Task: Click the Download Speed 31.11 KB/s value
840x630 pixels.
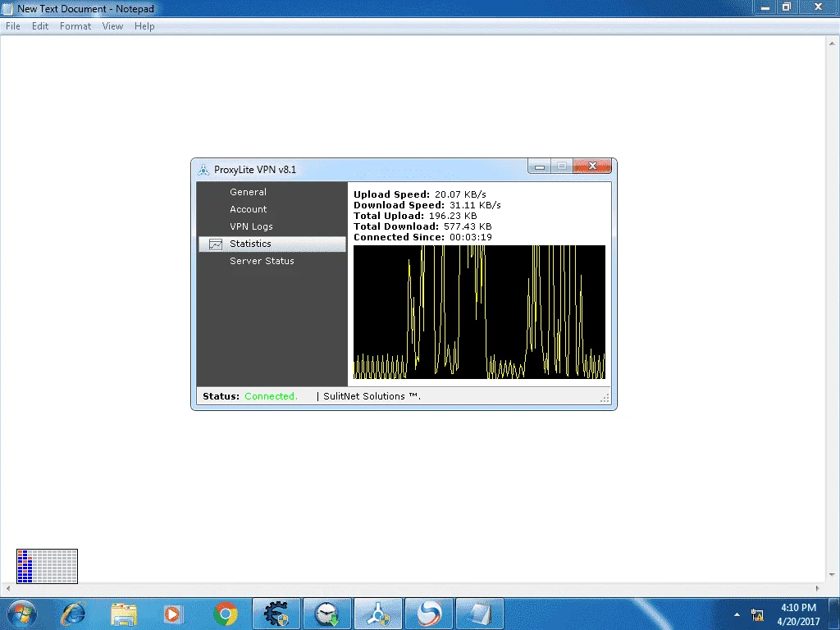Action: point(475,205)
